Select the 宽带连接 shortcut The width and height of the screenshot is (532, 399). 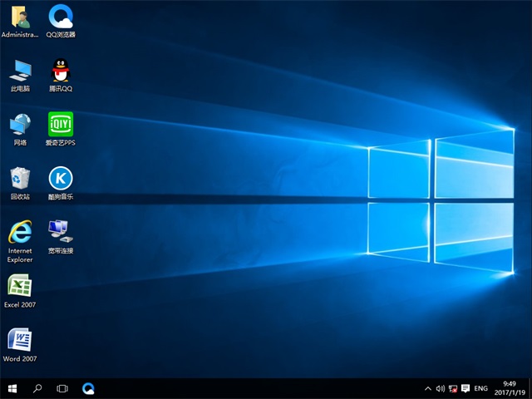[61, 231]
